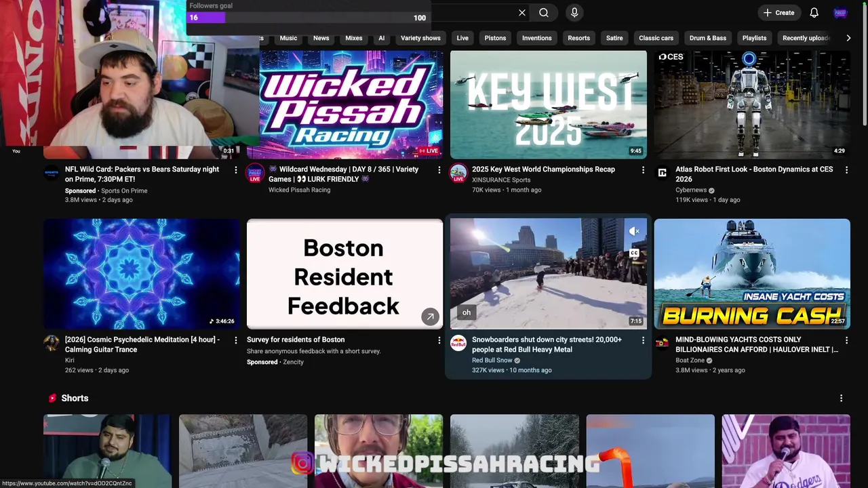Open Sports On Prime channel avatar
Screen dimensions: 868x488
[52, 173]
